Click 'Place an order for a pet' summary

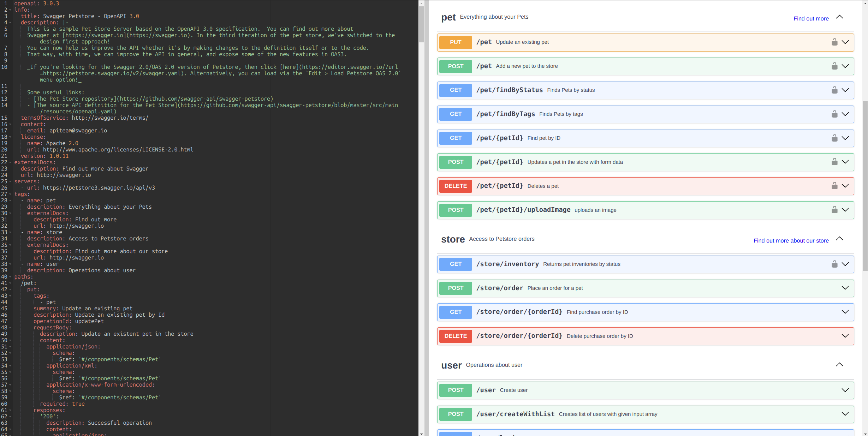555,288
